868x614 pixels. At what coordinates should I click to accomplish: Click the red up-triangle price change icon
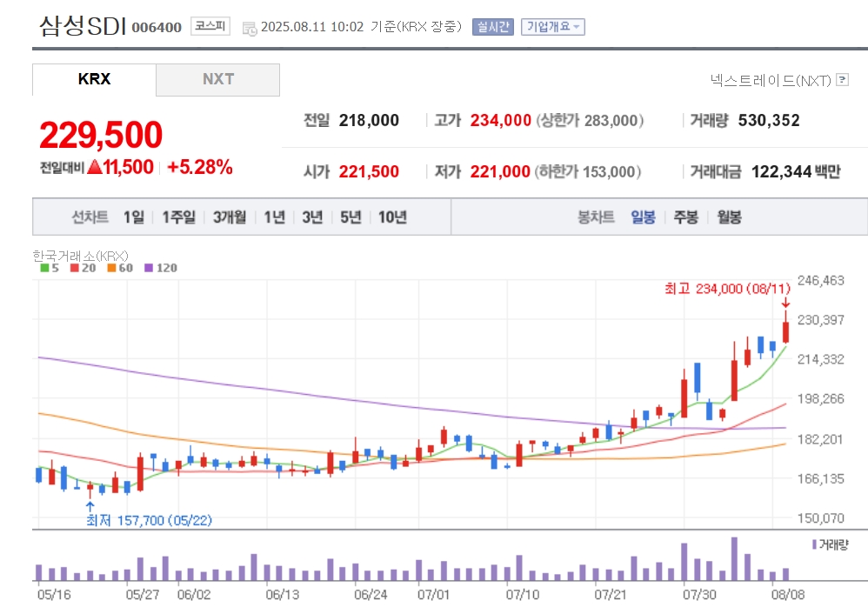(95, 167)
